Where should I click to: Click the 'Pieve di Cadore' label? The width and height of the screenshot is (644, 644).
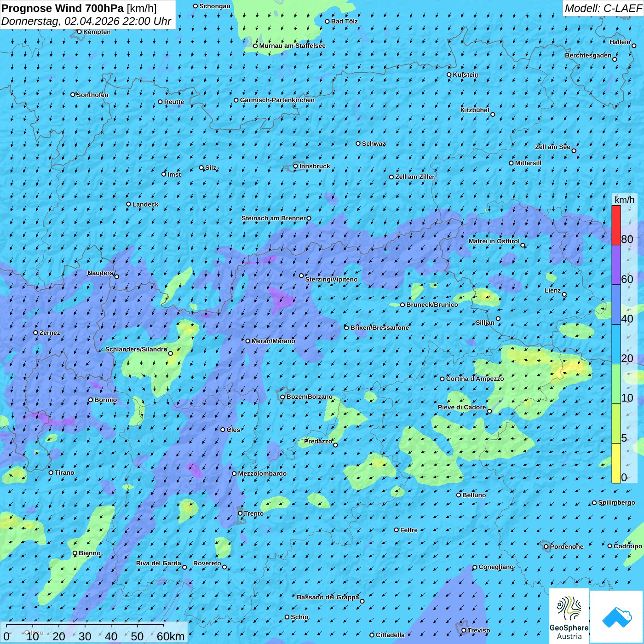click(462, 407)
